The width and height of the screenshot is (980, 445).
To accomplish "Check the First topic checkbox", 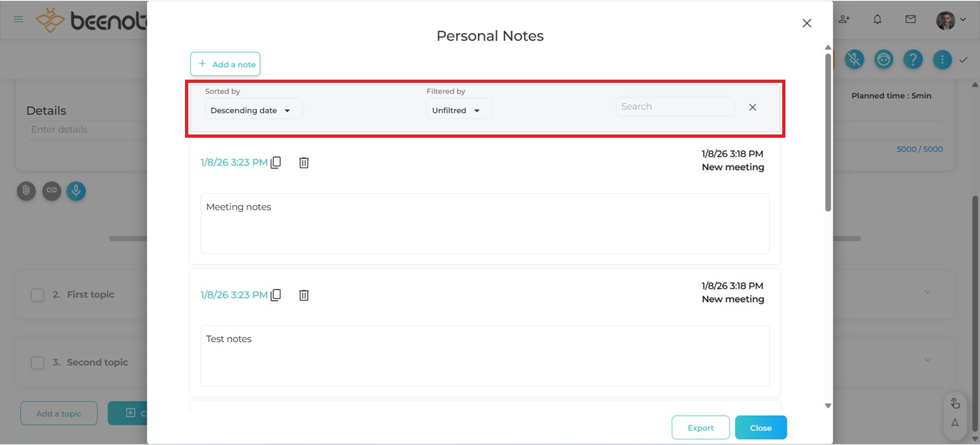I will point(38,295).
